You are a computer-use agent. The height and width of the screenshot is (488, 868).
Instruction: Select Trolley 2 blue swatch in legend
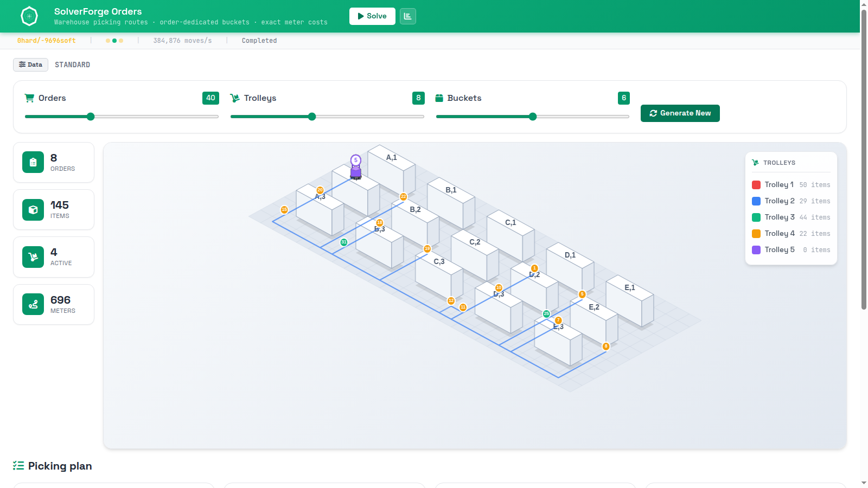756,201
